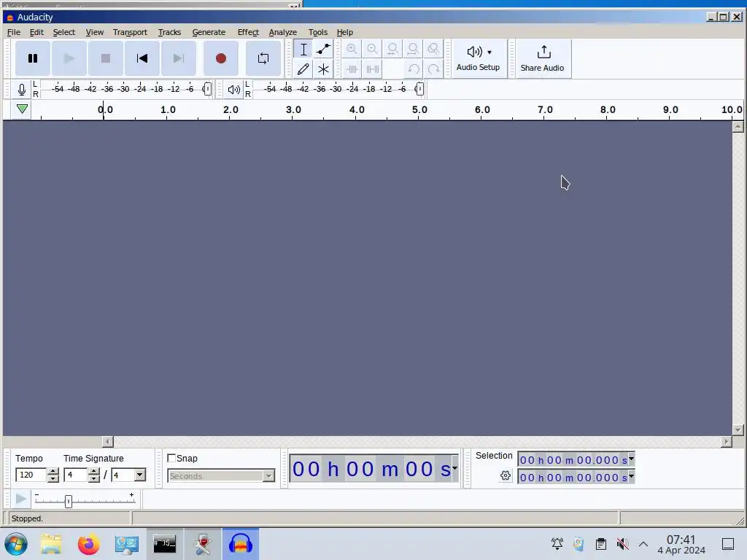The image size is (747, 560).
Task: Open selection end time format dropdown
Action: point(631,475)
